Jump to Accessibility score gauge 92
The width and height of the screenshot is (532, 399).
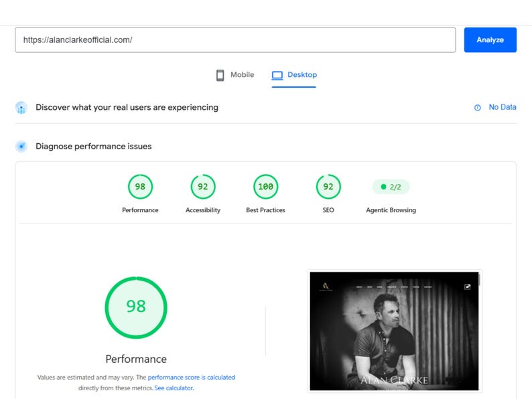[x=203, y=187]
